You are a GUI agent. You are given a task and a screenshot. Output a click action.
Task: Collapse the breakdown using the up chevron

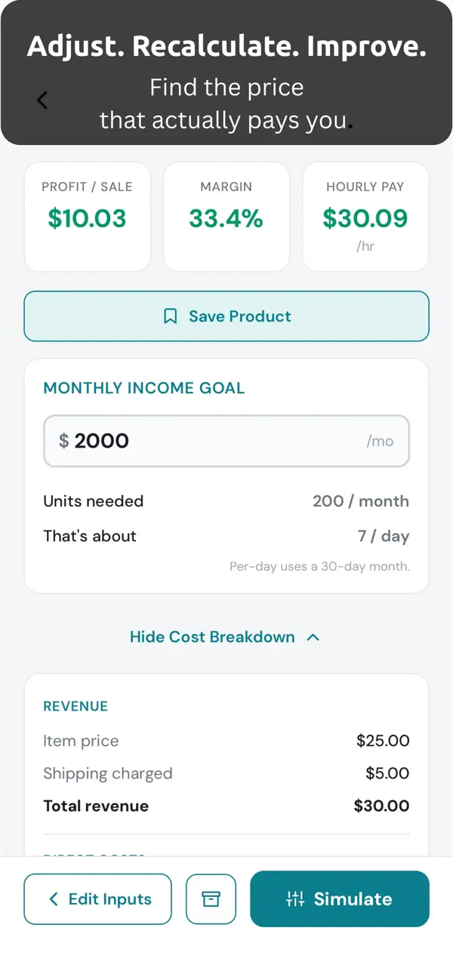(313, 637)
